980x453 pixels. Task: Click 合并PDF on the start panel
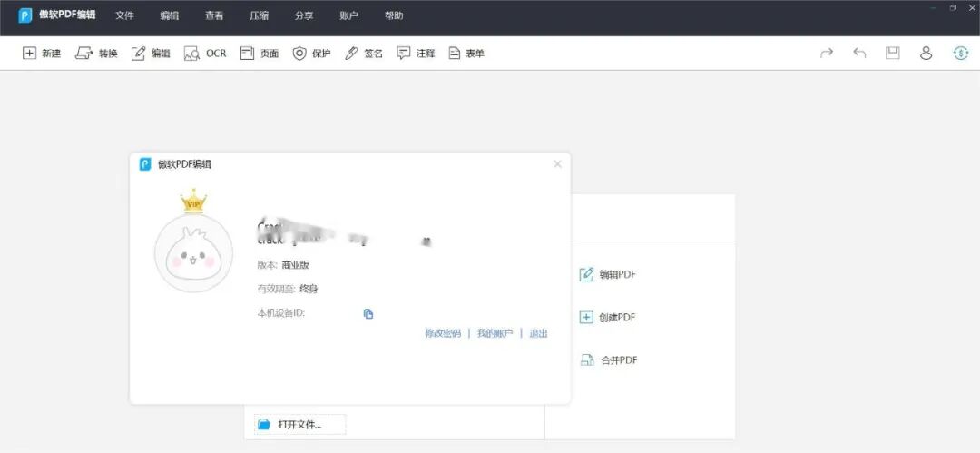coord(609,360)
